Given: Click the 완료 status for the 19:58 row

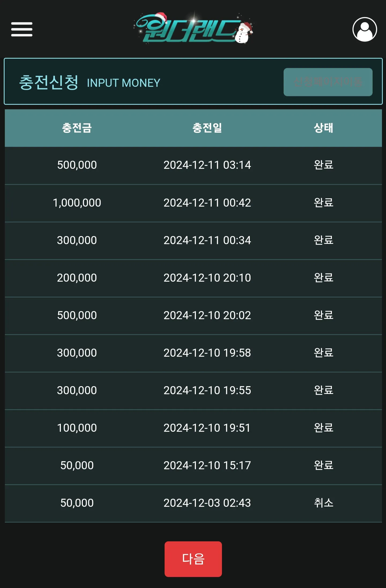Looking at the screenshot, I should pos(324,353).
